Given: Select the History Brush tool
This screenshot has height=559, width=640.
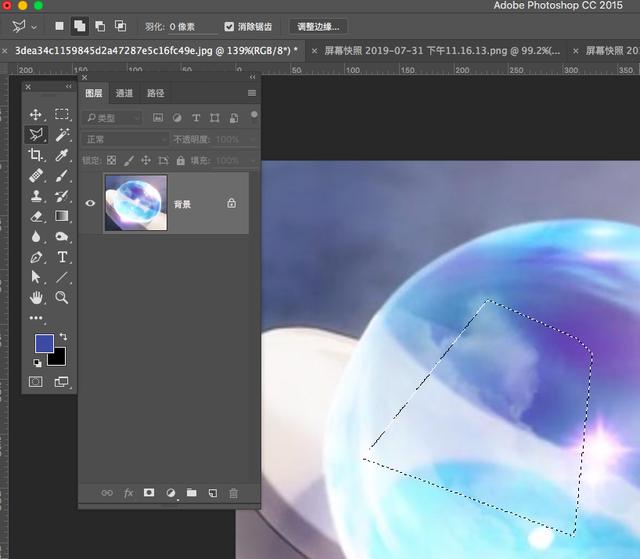Looking at the screenshot, I should [62, 196].
